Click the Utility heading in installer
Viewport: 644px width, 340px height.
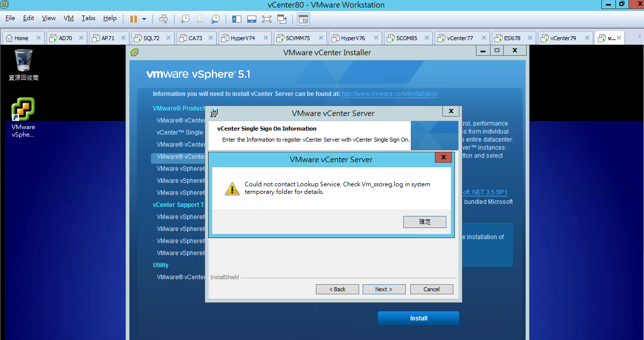(160, 265)
